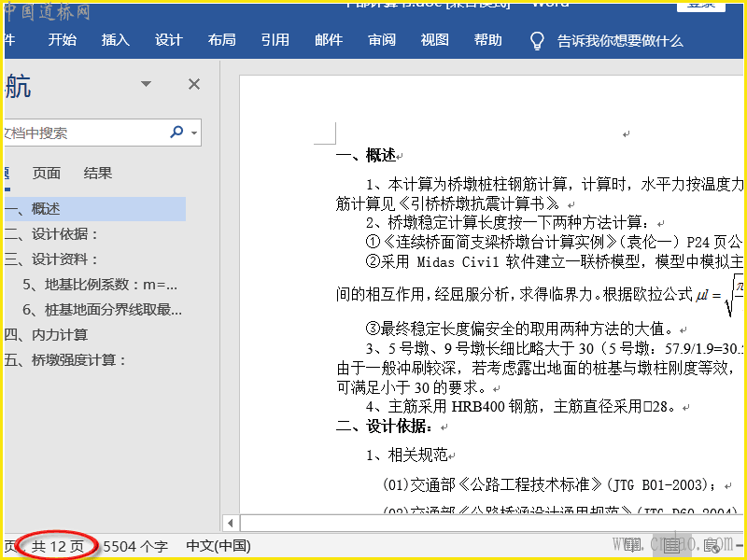The image size is (747, 560).
Task: Click document heading 二、设计依据
Action: pyautogui.click(x=385, y=427)
